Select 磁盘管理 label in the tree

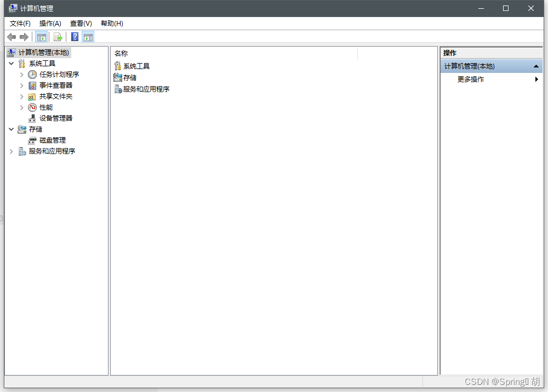(x=53, y=140)
